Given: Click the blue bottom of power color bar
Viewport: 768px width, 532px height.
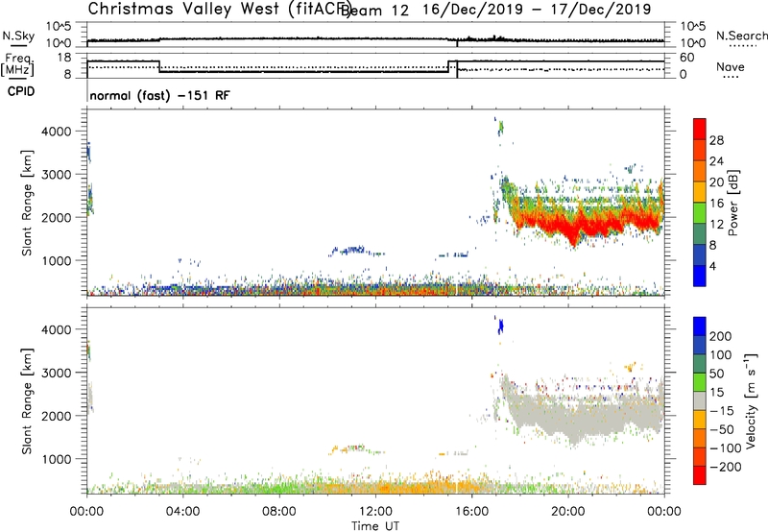Looking at the screenshot, I should pyautogui.click(x=700, y=276).
